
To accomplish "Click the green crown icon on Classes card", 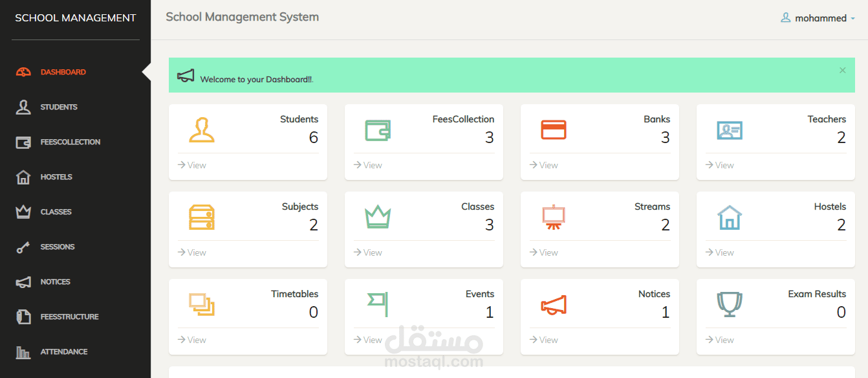I will pos(378,217).
